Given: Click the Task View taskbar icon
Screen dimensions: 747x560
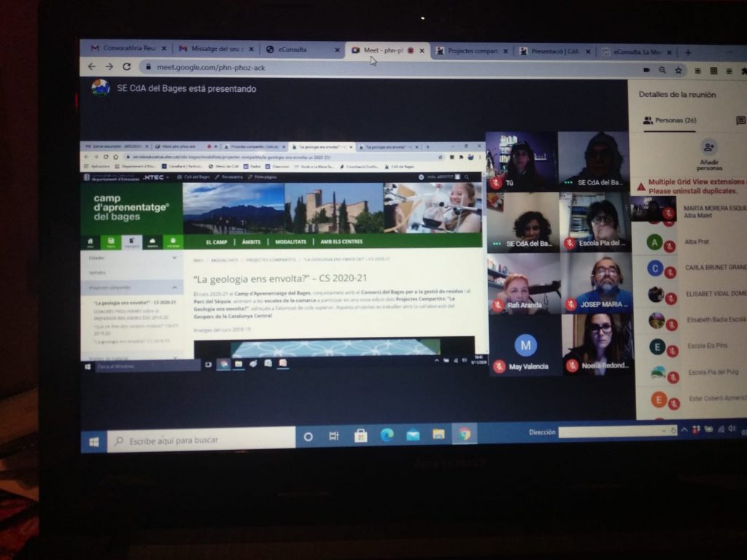Looking at the screenshot, I should point(333,437).
